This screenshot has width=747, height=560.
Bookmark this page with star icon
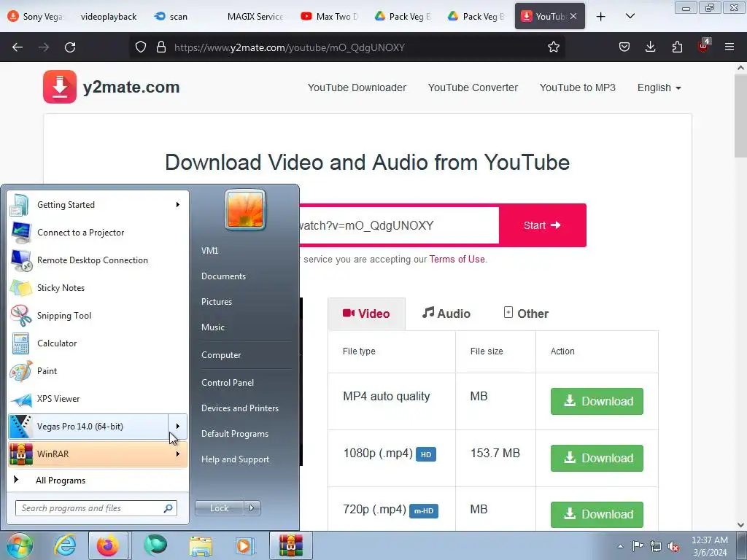(x=553, y=47)
